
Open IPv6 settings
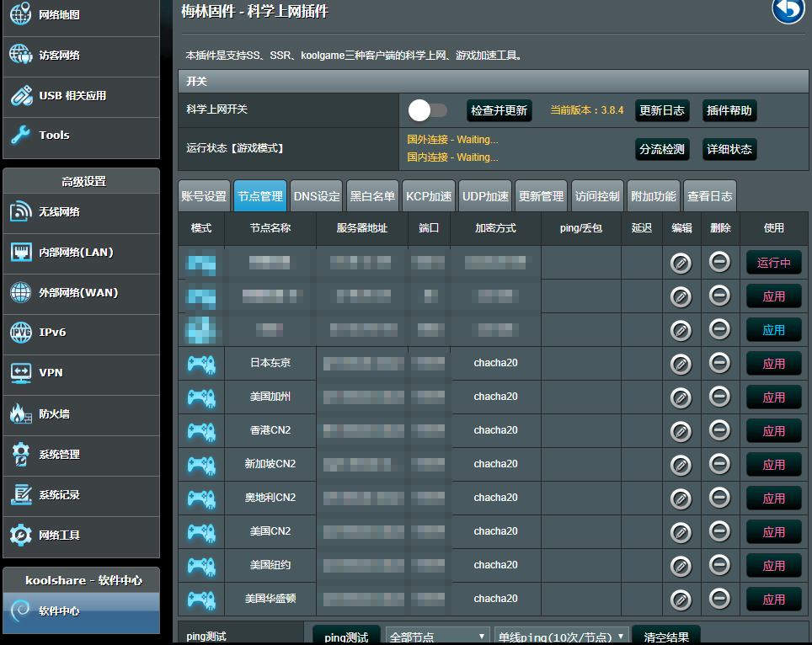(x=82, y=333)
